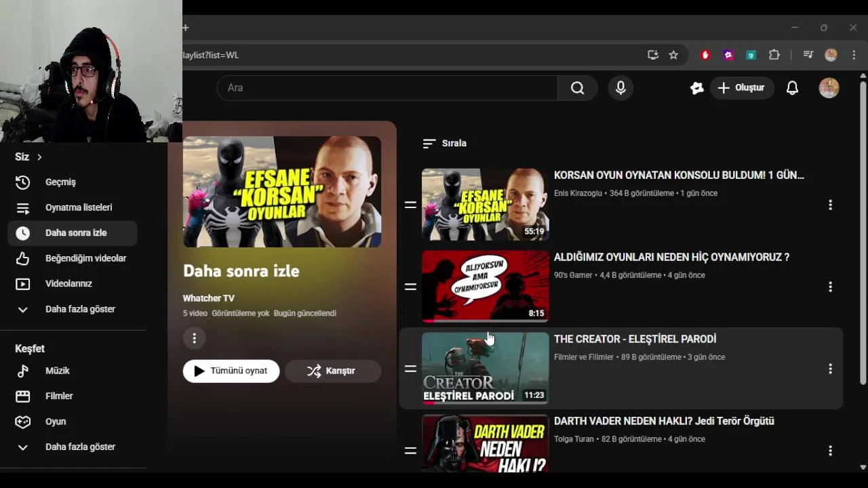Click the page vertical scrollbar

pos(863,233)
